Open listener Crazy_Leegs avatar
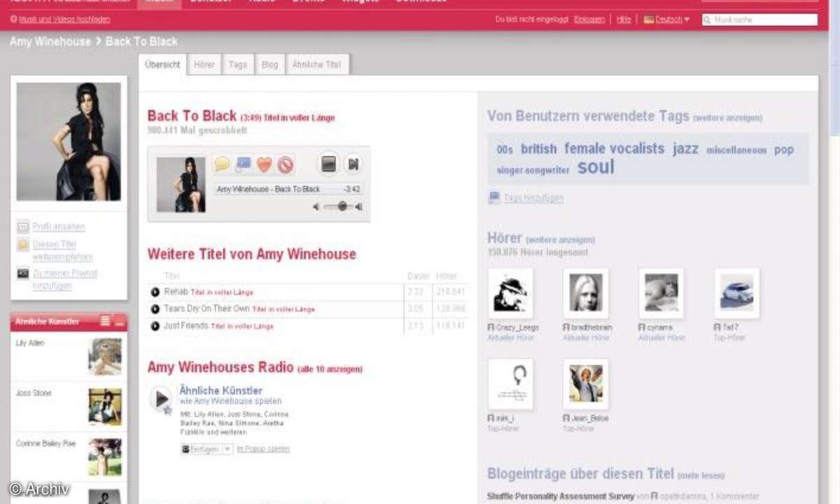Screen dimensions: 840x504 (510, 293)
